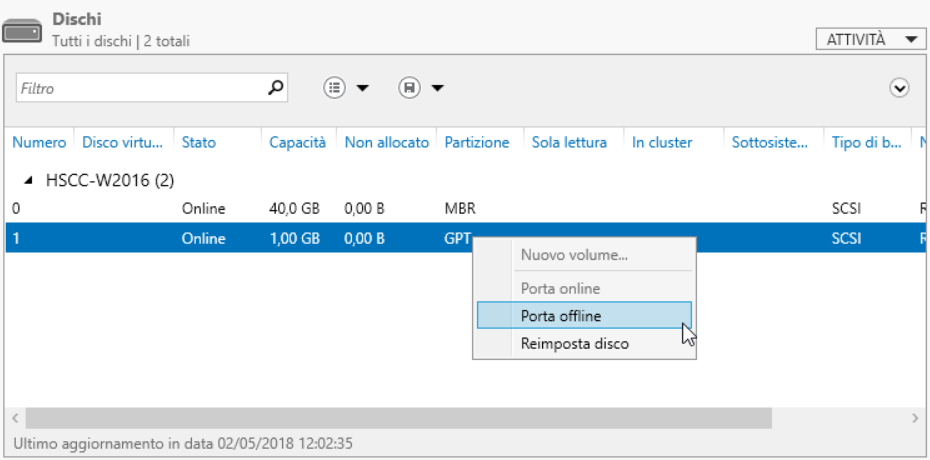Viewport: 930px width, 460px height.
Task: Click the horizontal scrollbar right arrow
Action: click(x=915, y=418)
